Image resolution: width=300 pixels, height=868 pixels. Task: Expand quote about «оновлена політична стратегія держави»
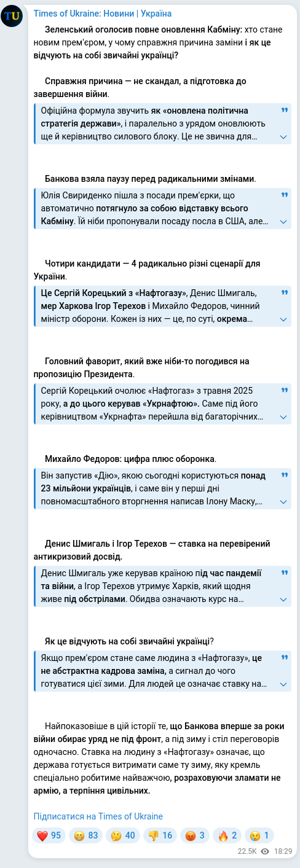pos(283,137)
